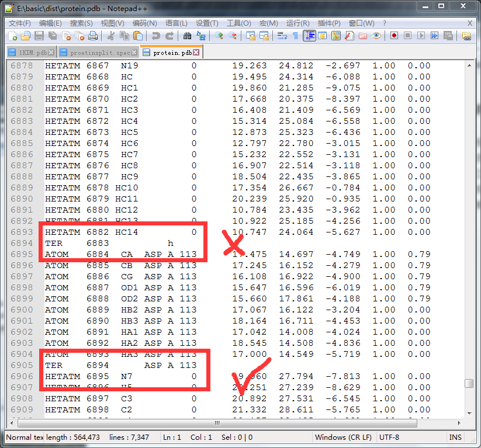
Task: Click the Open file folder icon
Action: pos(27,36)
